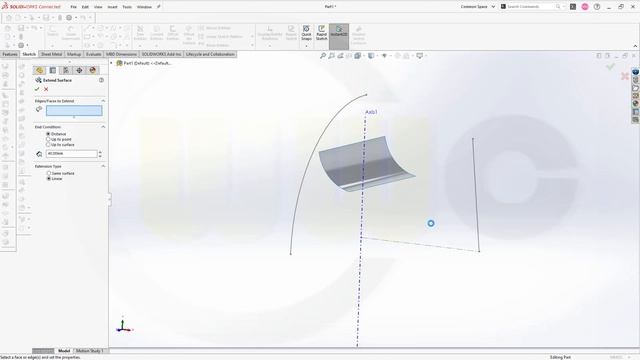This screenshot has height=360, width=640.
Task: Open the Edit menu
Action: [x=85, y=7]
